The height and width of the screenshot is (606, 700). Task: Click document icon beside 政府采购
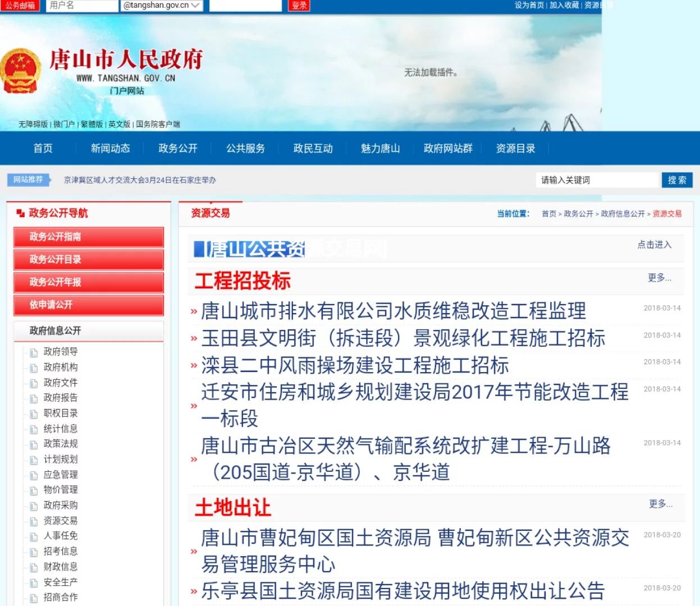pos(34,506)
